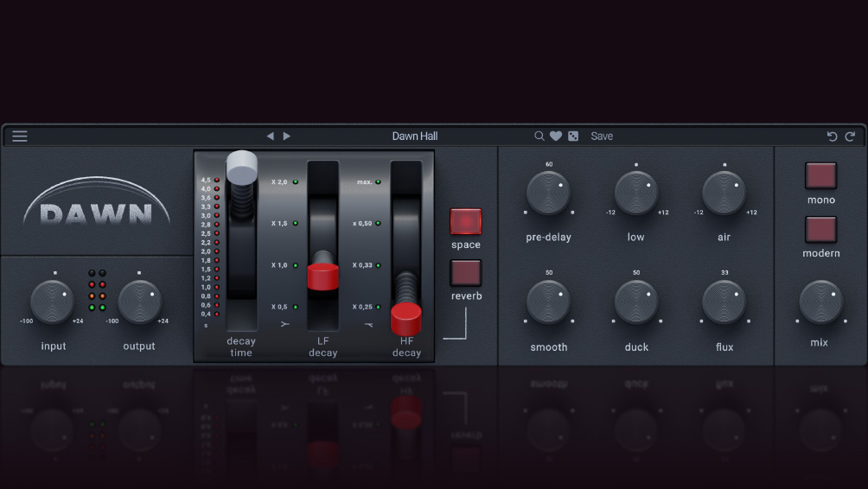Click the input/output LED level meter
The image size is (868, 489).
click(97, 290)
